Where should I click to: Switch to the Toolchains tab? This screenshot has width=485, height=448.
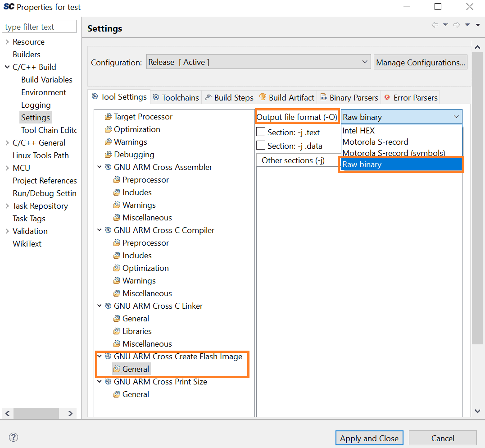tap(176, 97)
